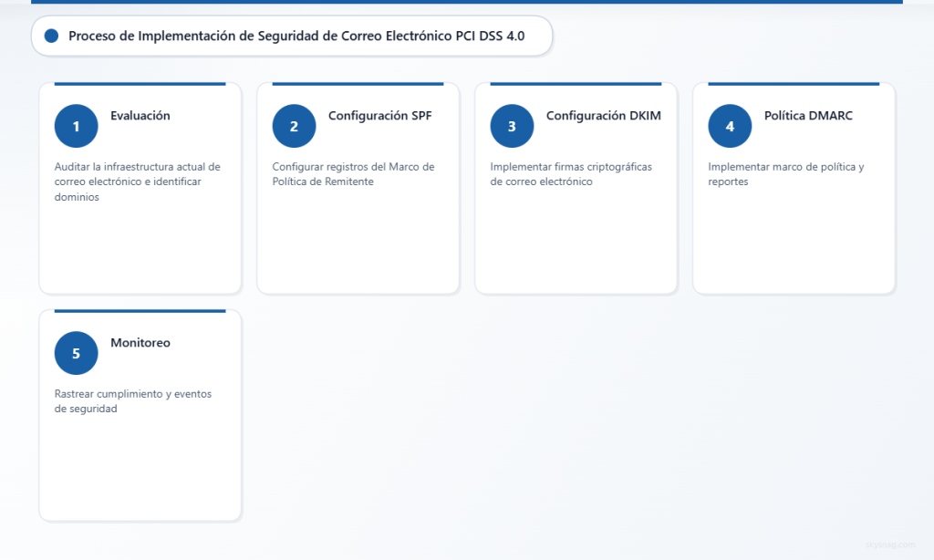The width and height of the screenshot is (934, 560).
Task: Click the PCI DSS 4.0 process title text
Action: coord(296,36)
